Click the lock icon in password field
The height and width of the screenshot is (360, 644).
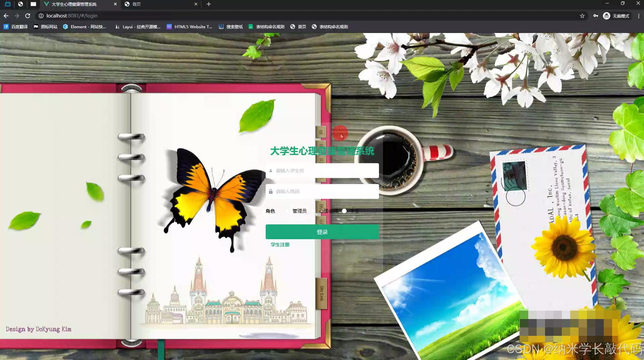(271, 191)
